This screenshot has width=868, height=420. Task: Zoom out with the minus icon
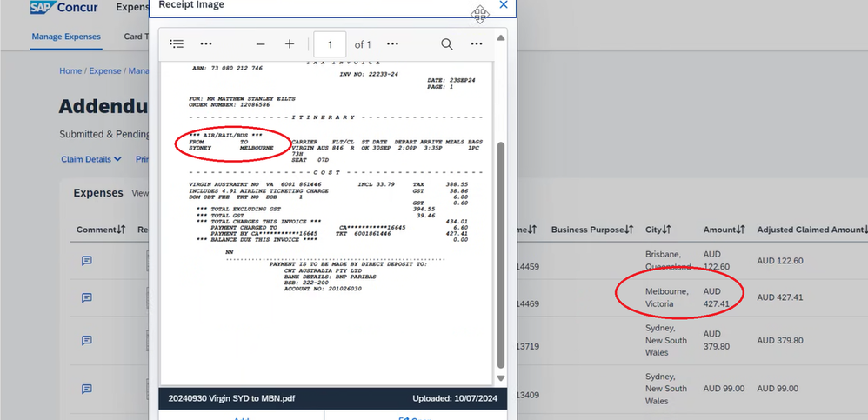[261, 44]
